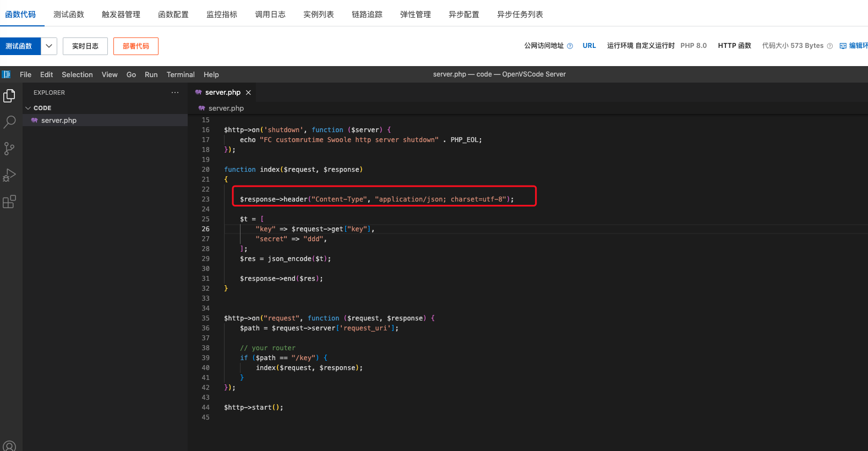
Task: Open the Help menu
Action: coord(211,74)
